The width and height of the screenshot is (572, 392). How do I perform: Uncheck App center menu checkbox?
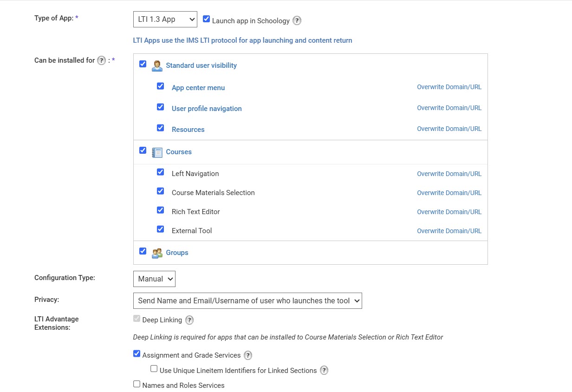tap(160, 86)
